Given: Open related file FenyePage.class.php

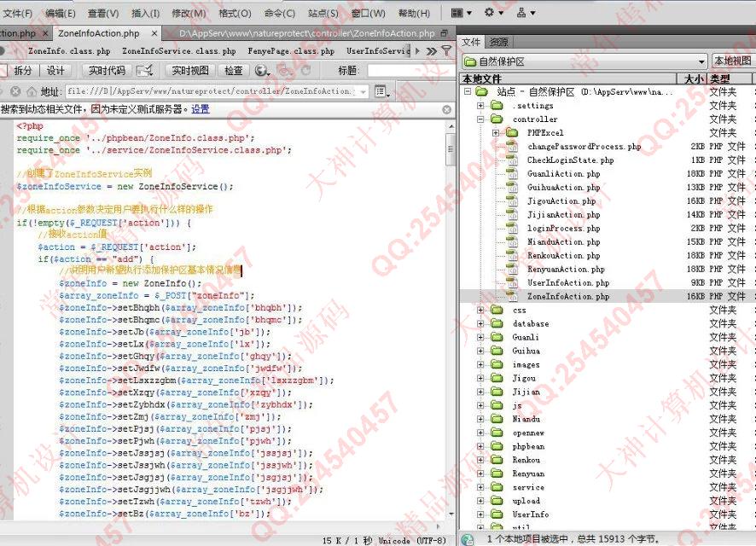Looking at the screenshot, I should pos(291,50).
